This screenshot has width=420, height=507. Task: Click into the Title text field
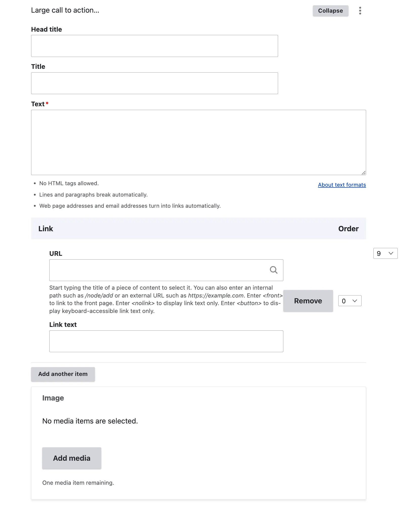tap(154, 83)
